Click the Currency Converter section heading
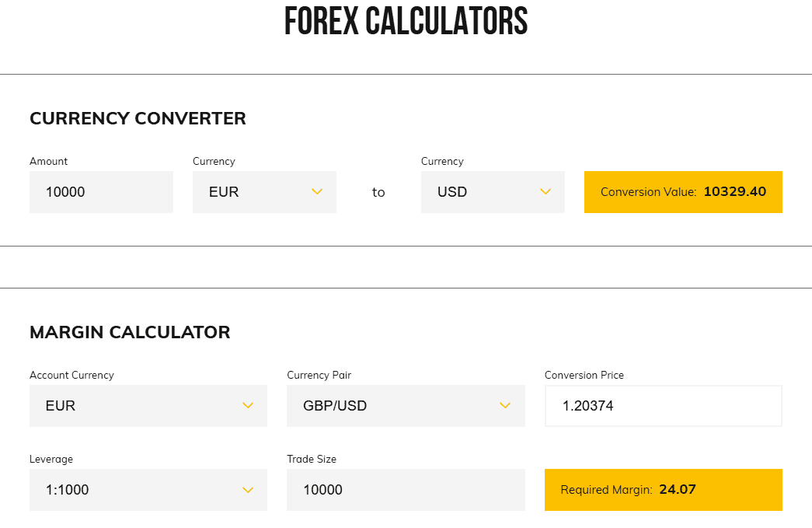 coord(138,119)
